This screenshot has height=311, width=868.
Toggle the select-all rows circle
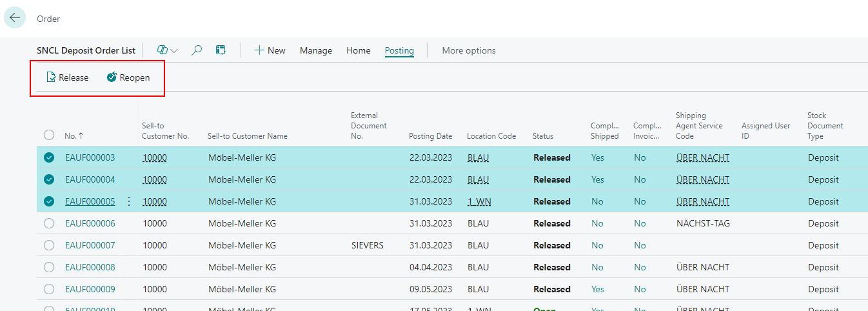point(49,135)
